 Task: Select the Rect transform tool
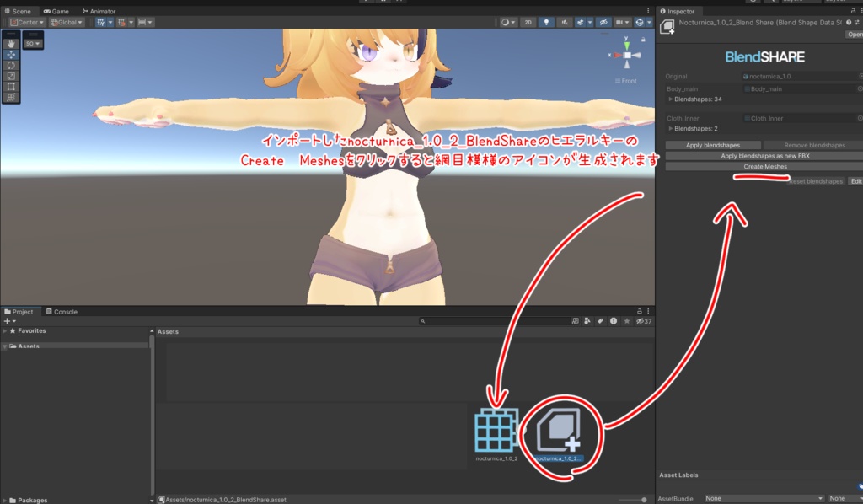(x=11, y=86)
